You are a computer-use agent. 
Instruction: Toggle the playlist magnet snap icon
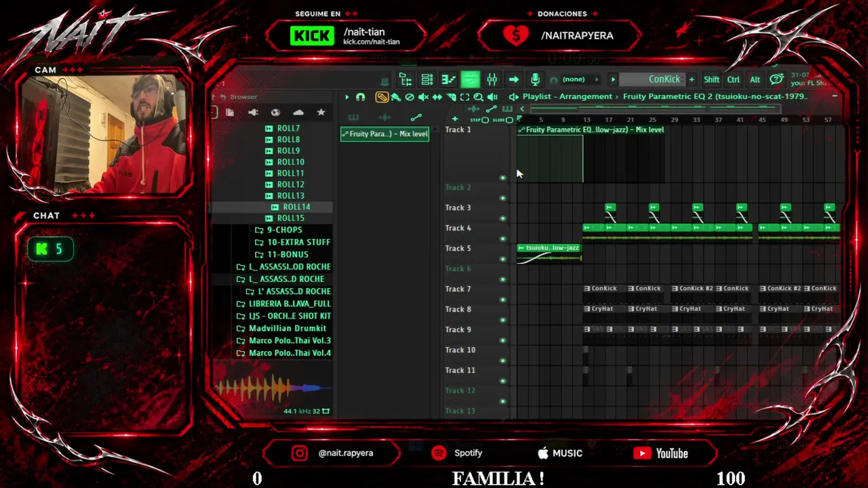[x=360, y=97]
